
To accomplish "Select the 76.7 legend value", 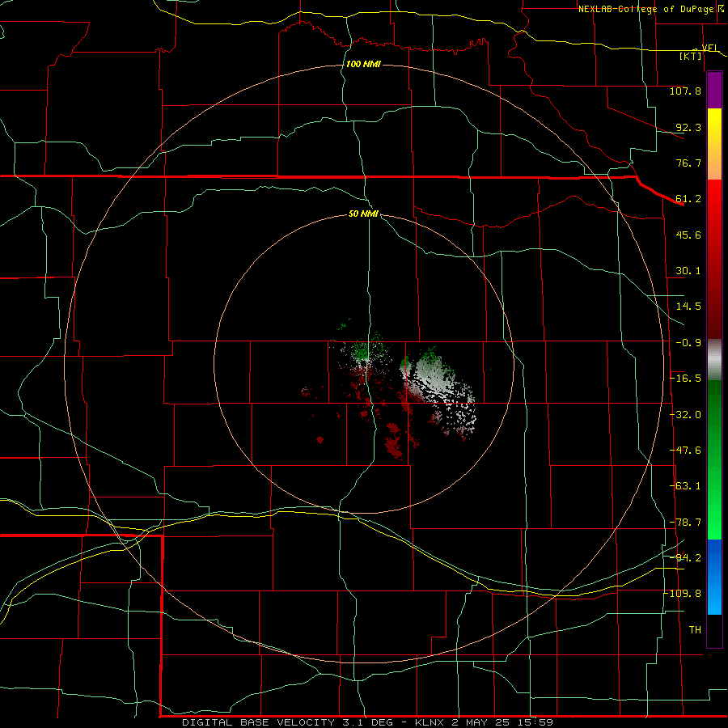I will point(688,163).
